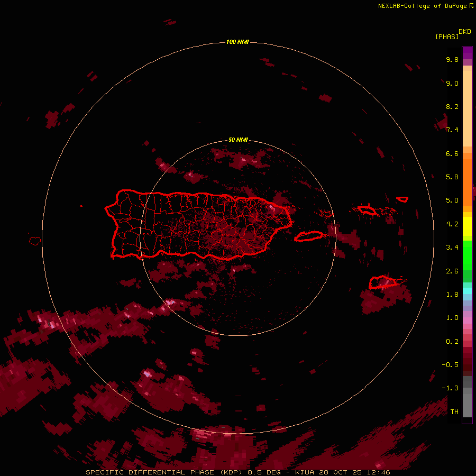
Task: Click the 9.0 scale value
Action: coord(452,83)
